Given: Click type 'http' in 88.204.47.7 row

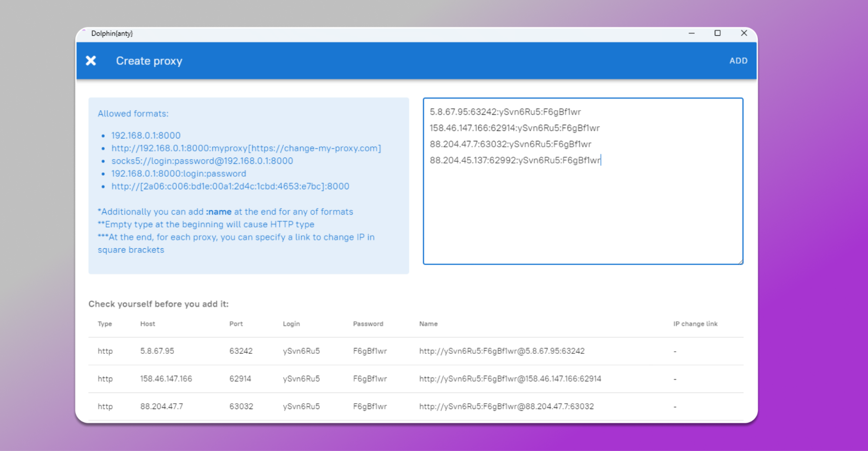Looking at the screenshot, I should pyautogui.click(x=105, y=407).
